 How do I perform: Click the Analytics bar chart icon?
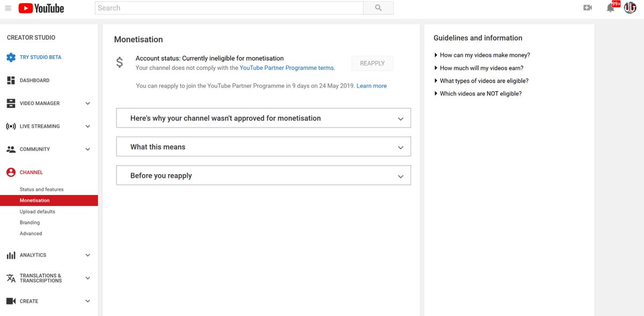(11, 255)
